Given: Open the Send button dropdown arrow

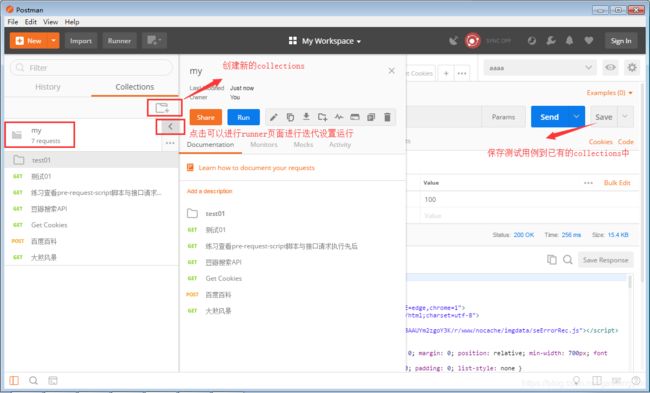Looking at the screenshot, I should [577, 116].
